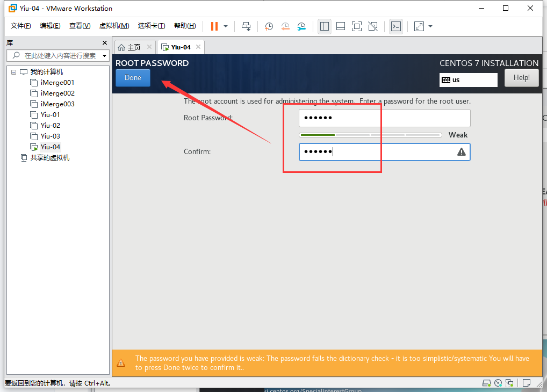
Task: Open the power options dropdown arrow
Action: [x=226, y=26]
